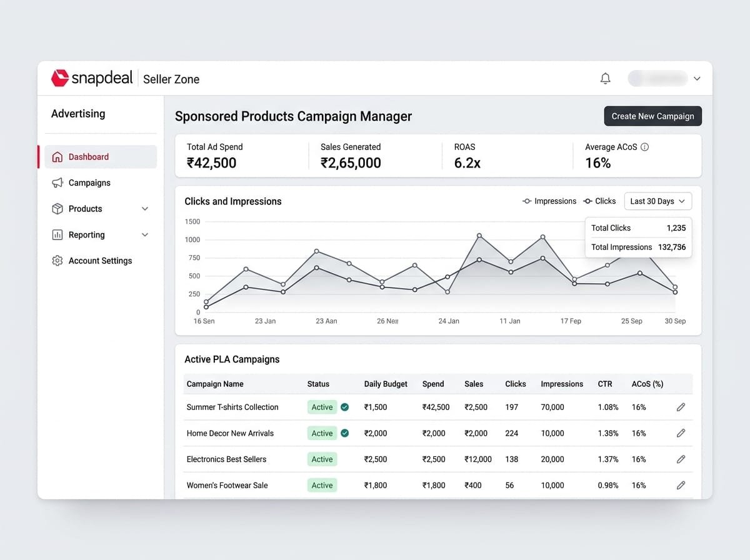Sort by Impressions column header

pos(562,384)
